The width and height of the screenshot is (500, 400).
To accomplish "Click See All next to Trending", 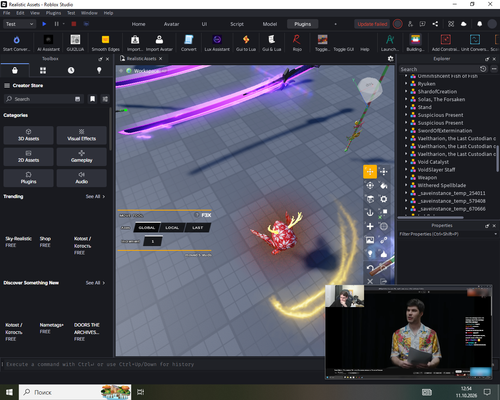I will 95,196.
